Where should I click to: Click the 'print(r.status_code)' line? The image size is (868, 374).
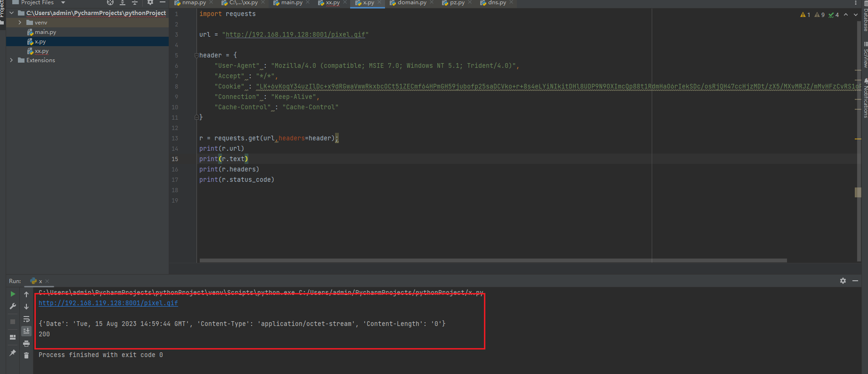(237, 180)
